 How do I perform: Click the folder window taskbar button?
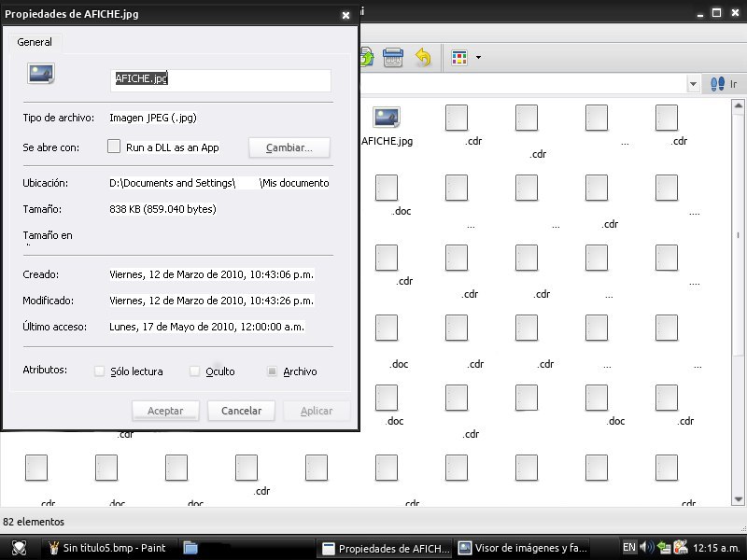point(247,548)
